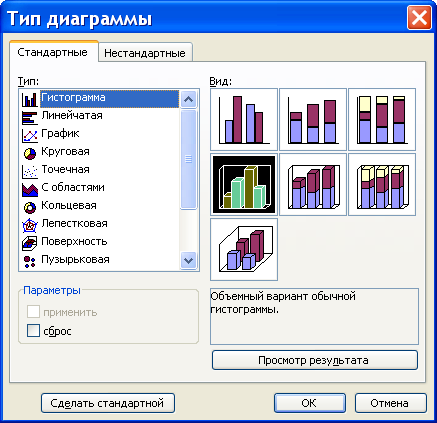Image resolution: width=437 pixels, height=423 pixels.
Task: Click the Просмотр результата button
Action: pos(315,360)
